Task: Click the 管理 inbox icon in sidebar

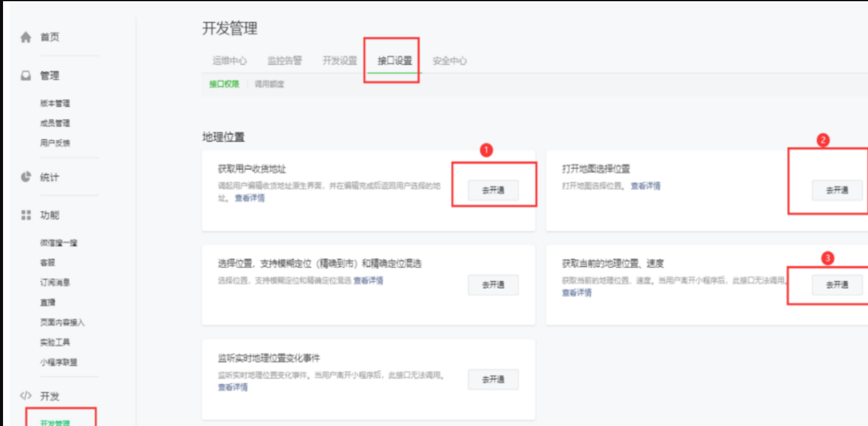Action: pos(25,76)
